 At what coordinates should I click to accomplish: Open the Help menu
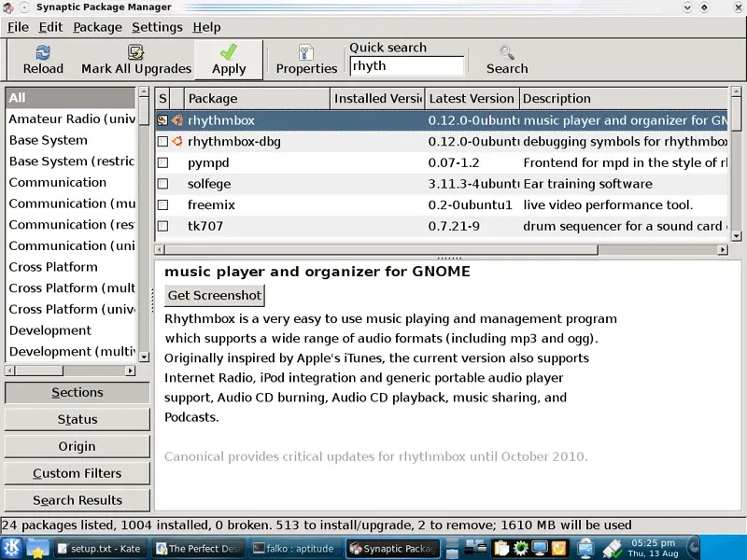pos(206,27)
